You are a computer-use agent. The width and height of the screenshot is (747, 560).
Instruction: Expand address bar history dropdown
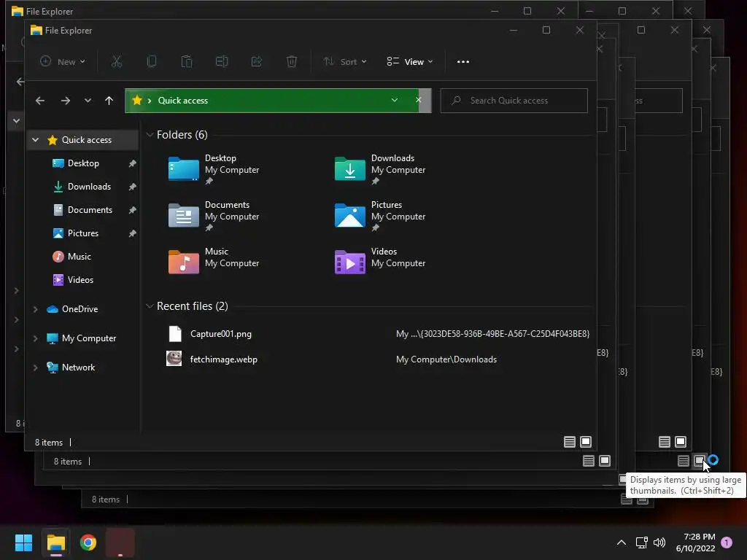coord(395,100)
